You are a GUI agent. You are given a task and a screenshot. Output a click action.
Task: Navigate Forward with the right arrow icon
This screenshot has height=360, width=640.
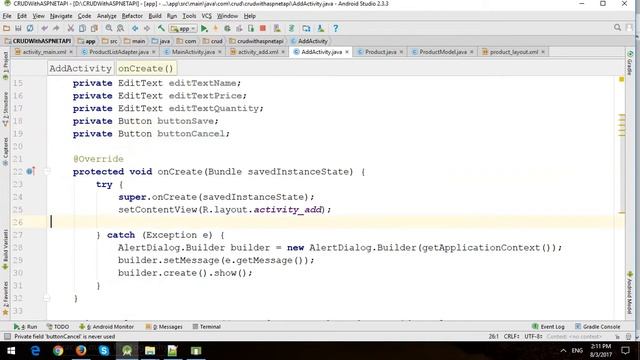tap(147, 28)
